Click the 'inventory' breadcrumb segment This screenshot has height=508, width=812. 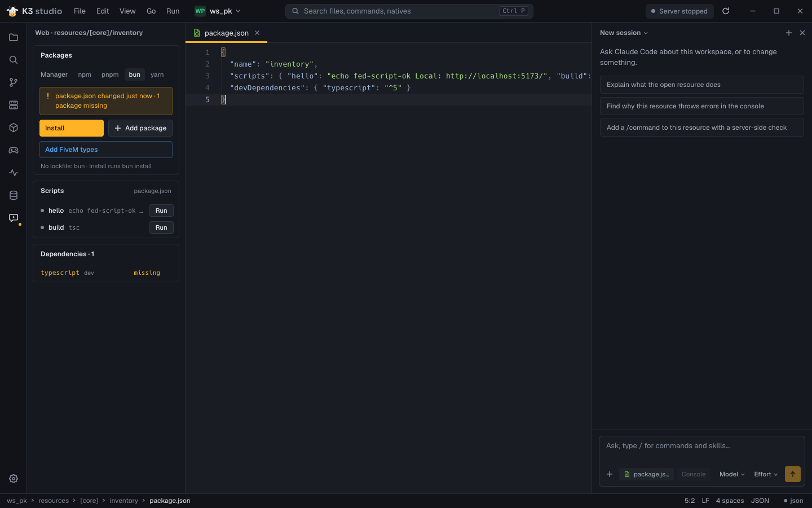[124, 501]
